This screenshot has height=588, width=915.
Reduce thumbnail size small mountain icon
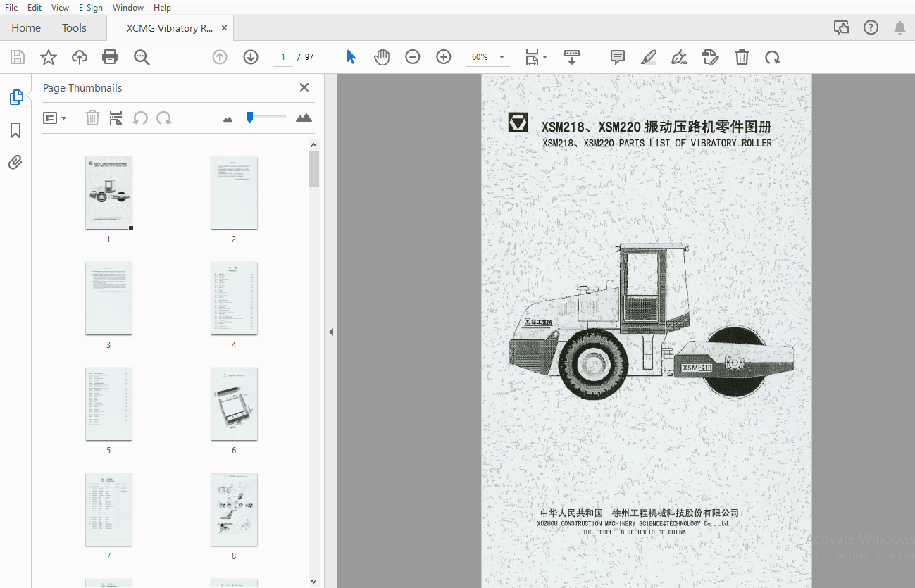click(x=228, y=119)
